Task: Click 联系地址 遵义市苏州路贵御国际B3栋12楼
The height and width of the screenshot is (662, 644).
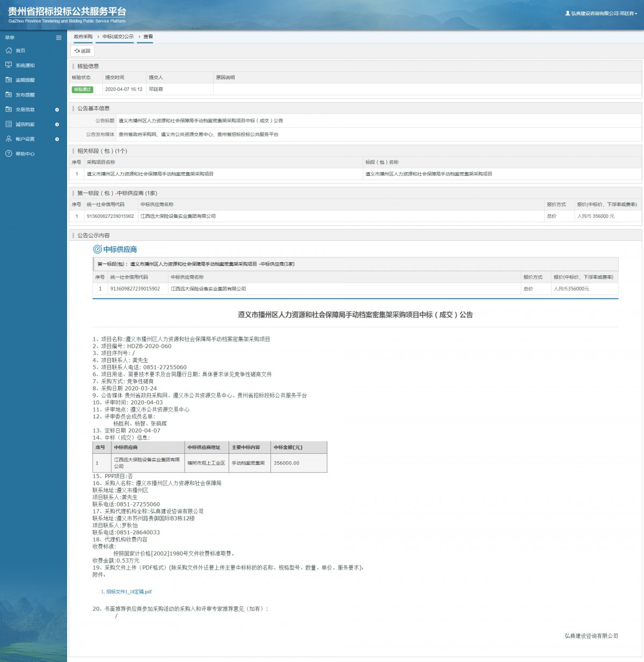Action: [144, 518]
